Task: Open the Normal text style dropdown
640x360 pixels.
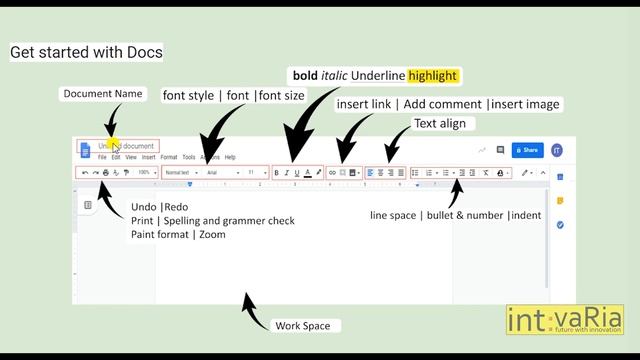Action: [x=182, y=173]
